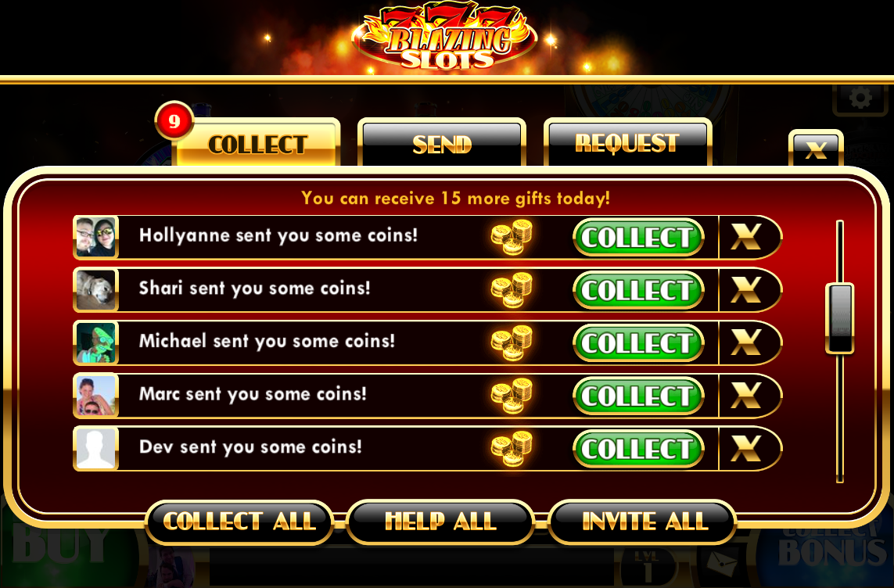Dismiss Hollyanne's gift with the X icon

[x=745, y=237]
